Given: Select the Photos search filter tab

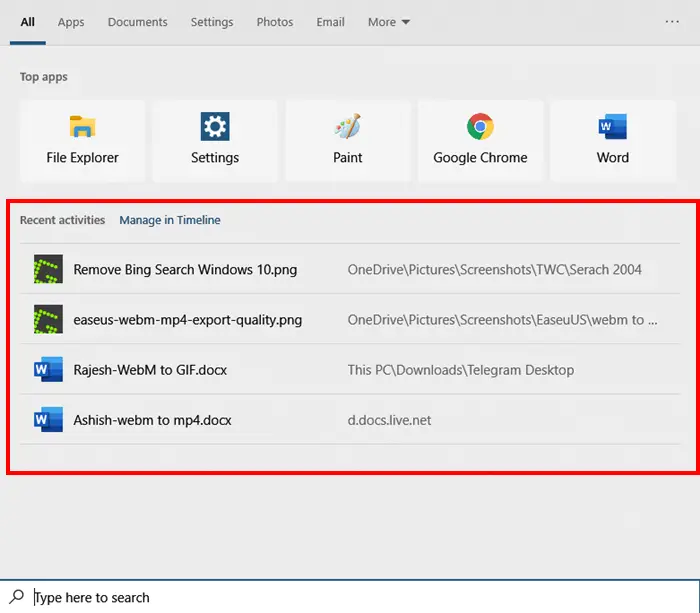Looking at the screenshot, I should 275,22.
